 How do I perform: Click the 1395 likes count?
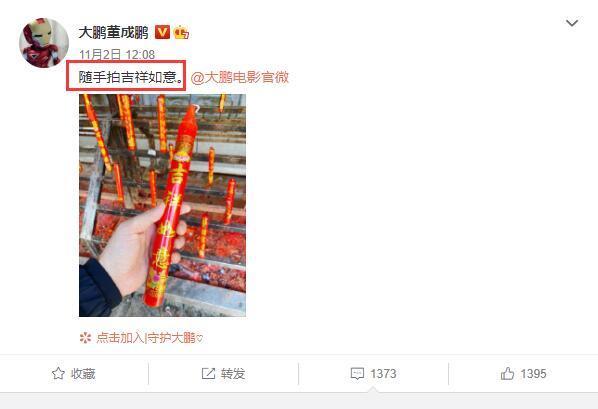534,374
